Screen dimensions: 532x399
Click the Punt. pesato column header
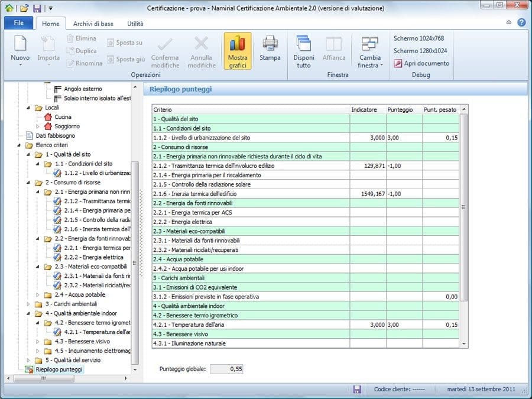click(441, 109)
